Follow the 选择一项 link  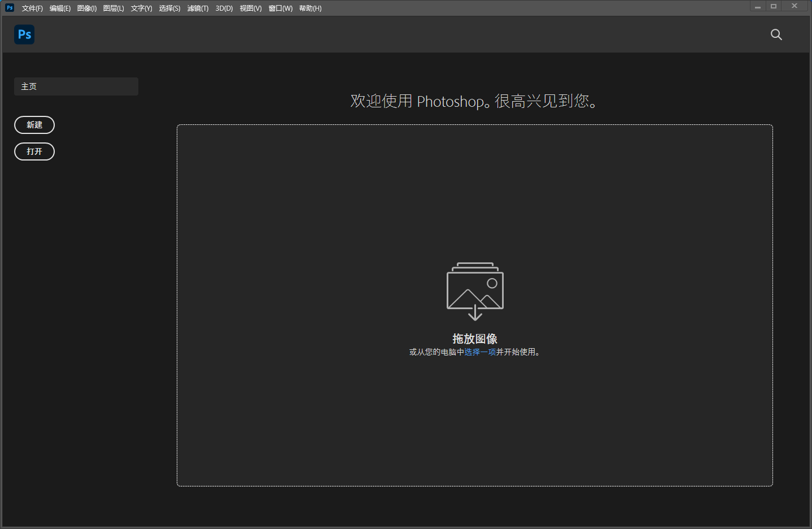click(x=480, y=352)
